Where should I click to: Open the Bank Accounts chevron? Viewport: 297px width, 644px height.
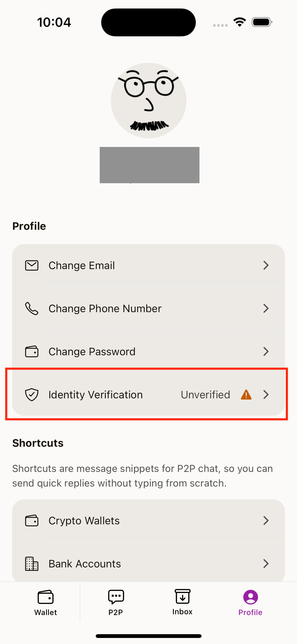(x=266, y=564)
